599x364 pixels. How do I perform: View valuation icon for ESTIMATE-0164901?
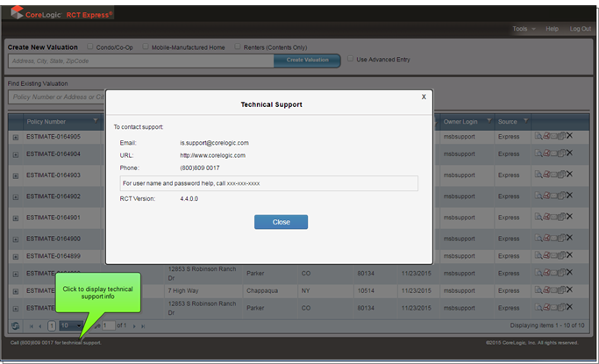coord(538,217)
